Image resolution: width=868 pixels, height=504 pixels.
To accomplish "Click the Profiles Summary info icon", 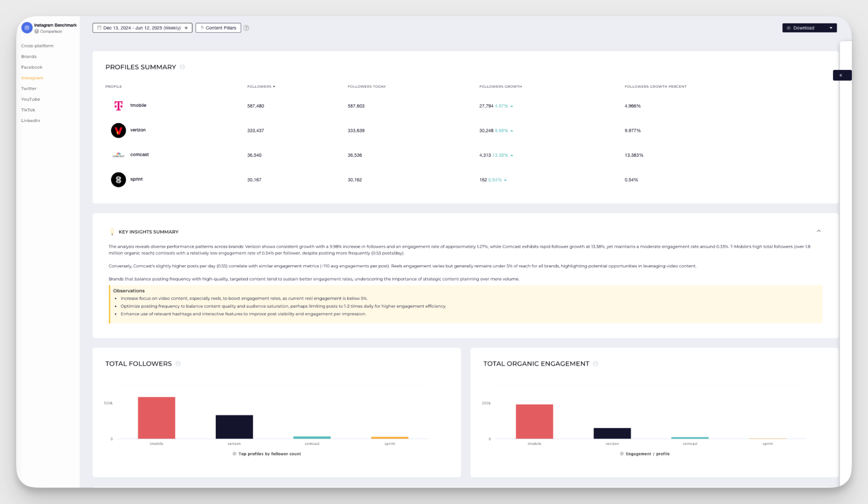I will tap(182, 67).
